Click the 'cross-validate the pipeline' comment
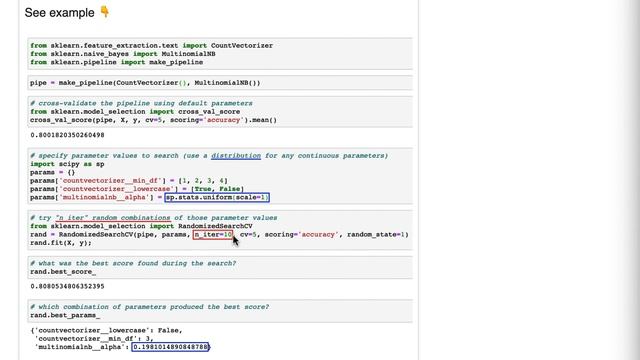The width and height of the screenshot is (640, 360). (x=141, y=103)
